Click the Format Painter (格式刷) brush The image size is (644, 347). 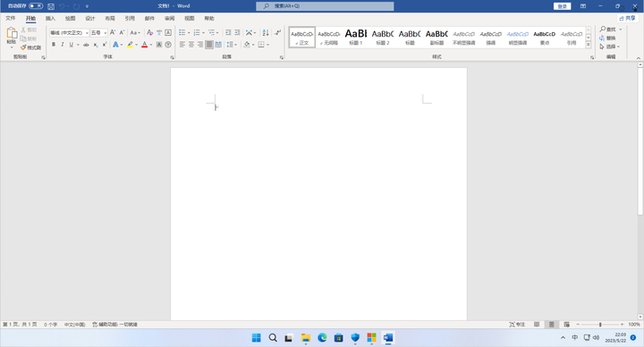(x=31, y=47)
